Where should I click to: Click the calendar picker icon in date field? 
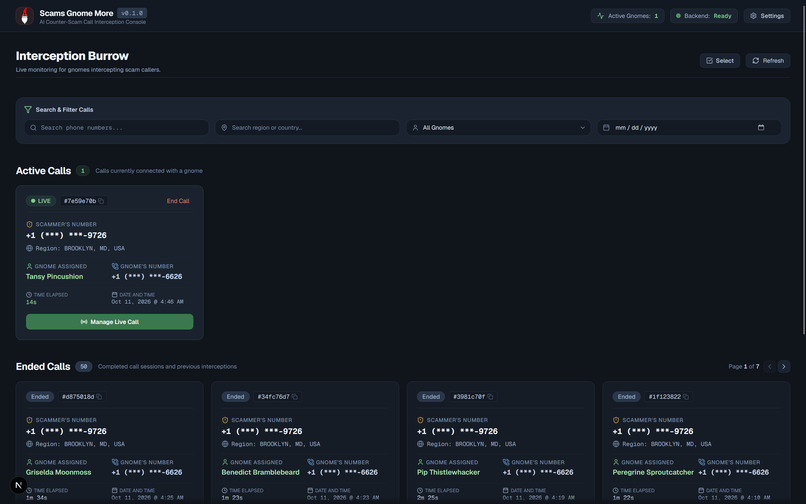(761, 128)
